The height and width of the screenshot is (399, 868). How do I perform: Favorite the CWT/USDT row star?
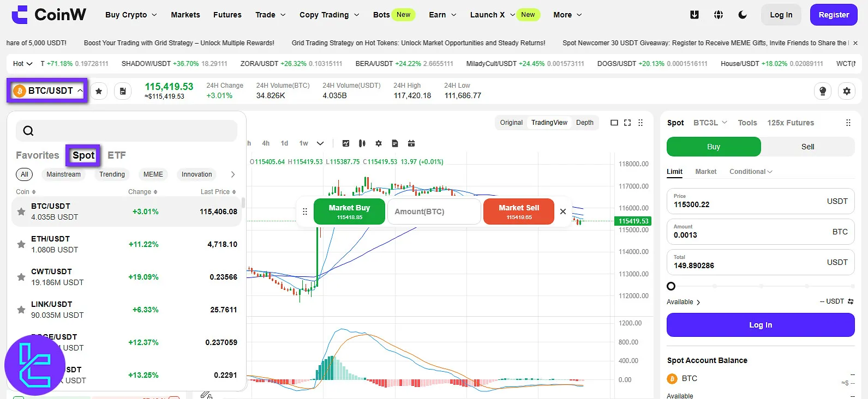click(21, 277)
